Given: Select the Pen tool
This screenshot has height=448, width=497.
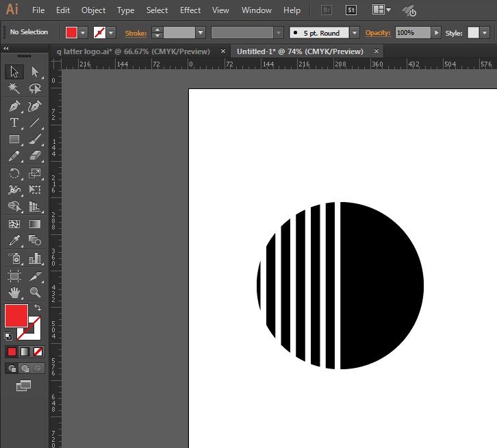Looking at the screenshot, I should pyautogui.click(x=14, y=106).
